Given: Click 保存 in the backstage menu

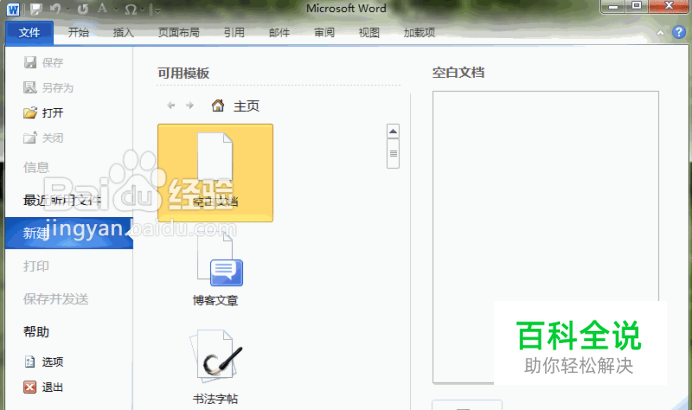Looking at the screenshot, I should click(x=43, y=63).
